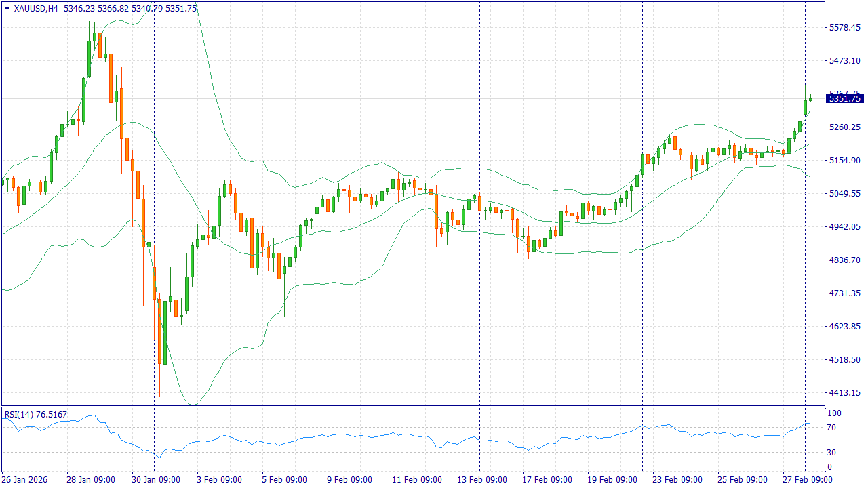Viewport: 868px width, 488px height.
Task: Select the 27 Feb 09:00 time label
Action: pyautogui.click(x=808, y=479)
